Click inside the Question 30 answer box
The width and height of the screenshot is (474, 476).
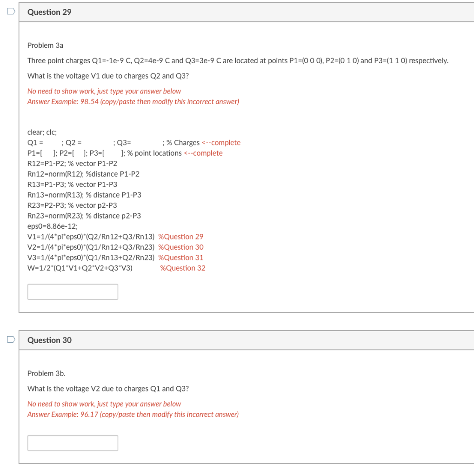point(73,443)
